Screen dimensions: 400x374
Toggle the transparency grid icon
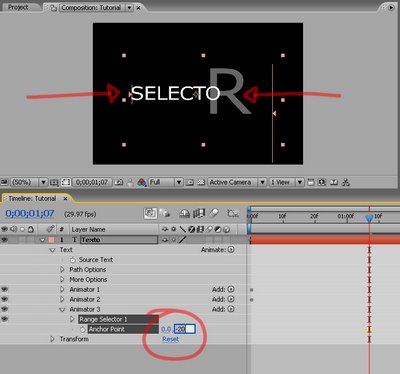click(x=201, y=182)
